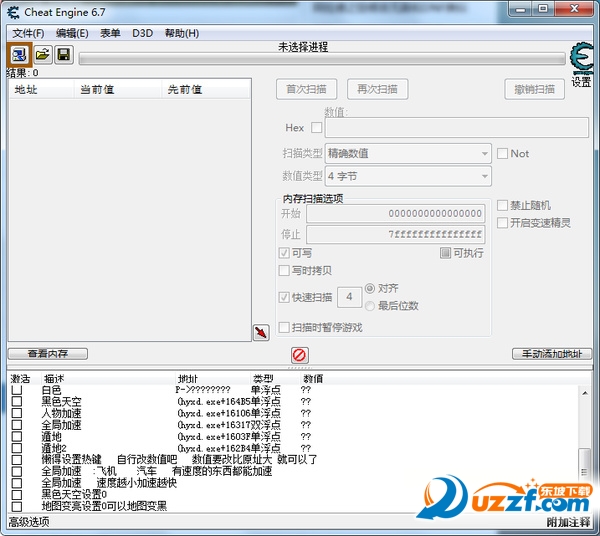Click the P->???????? address cell
This screenshot has width=600, height=536.
[x=203, y=390]
